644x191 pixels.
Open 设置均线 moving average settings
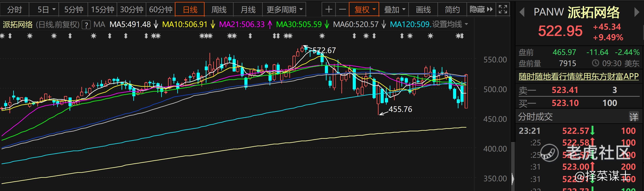tap(450, 24)
